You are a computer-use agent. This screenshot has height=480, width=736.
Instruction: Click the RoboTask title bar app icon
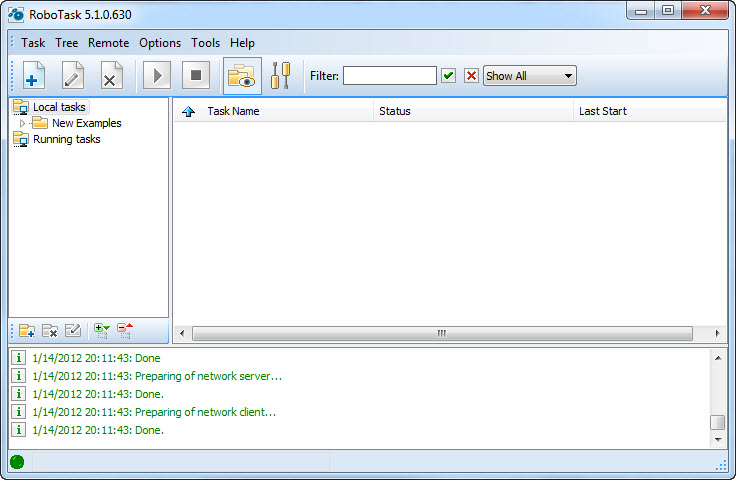click(16, 15)
